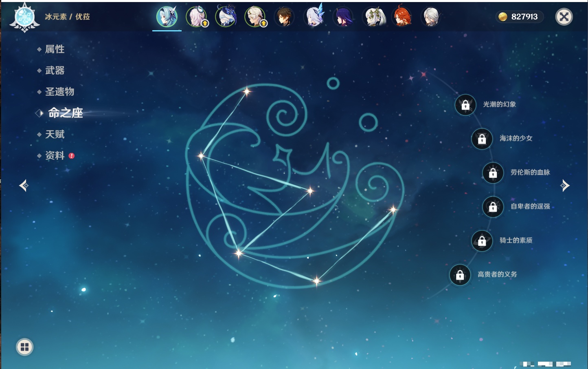Pick the portrait with blue crystal hairpiece
The image size is (588, 369).
[x=314, y=17]
